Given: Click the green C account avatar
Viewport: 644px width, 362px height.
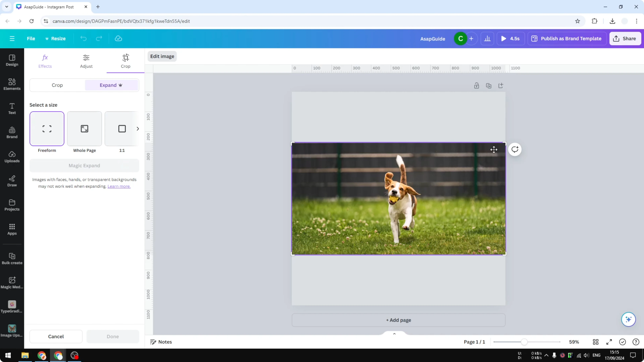Looking at the screenshot, I should [460, 39].
